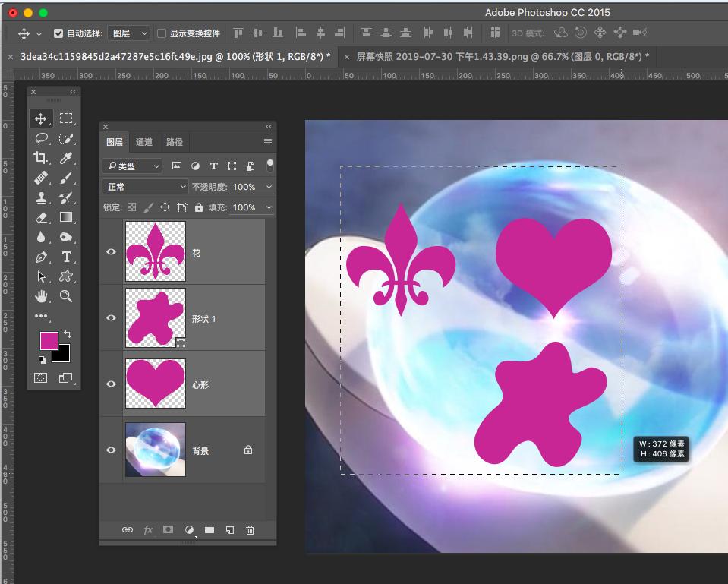
Task: Open the layer filter 类型 dropdown
Action: tap(133, 166)
